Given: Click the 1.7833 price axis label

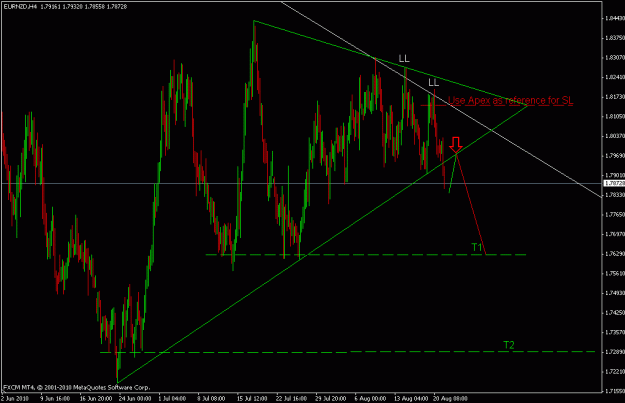Looking at the screenshot, I should click(x=615, y=195).
